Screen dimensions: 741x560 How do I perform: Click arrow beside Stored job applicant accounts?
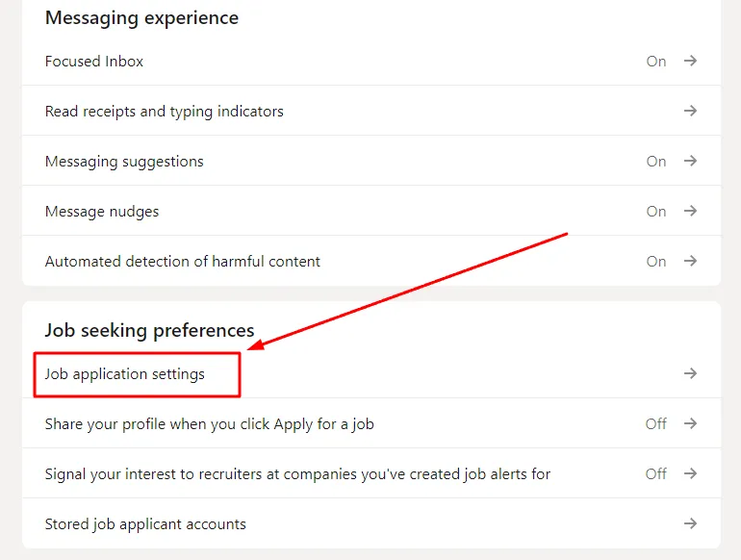690,523
